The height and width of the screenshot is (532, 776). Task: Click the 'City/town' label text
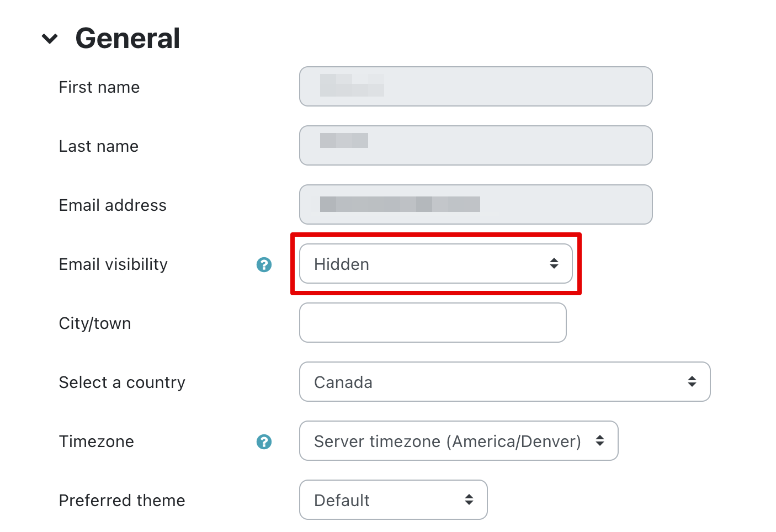point(95,323)
